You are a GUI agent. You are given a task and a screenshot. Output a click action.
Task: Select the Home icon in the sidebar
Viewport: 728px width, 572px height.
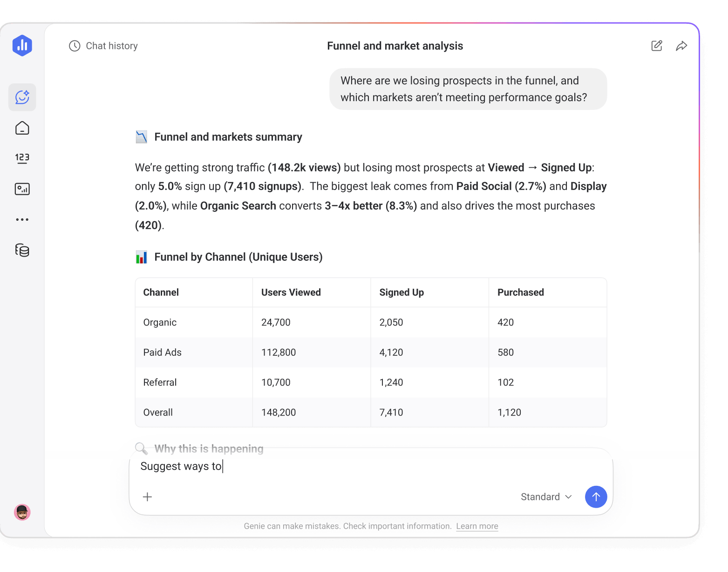pyautogui.click(x=22, y=128)
